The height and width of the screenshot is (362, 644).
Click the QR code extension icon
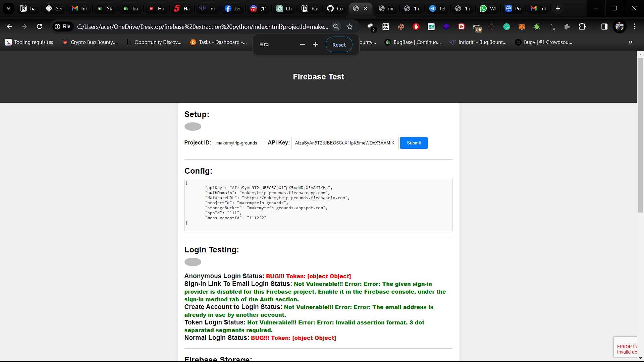(x=386, y=27)
